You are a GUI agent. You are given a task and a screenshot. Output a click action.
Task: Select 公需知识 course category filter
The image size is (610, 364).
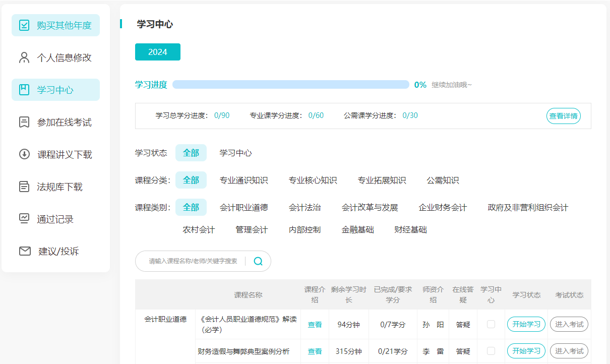click(442, 179)
